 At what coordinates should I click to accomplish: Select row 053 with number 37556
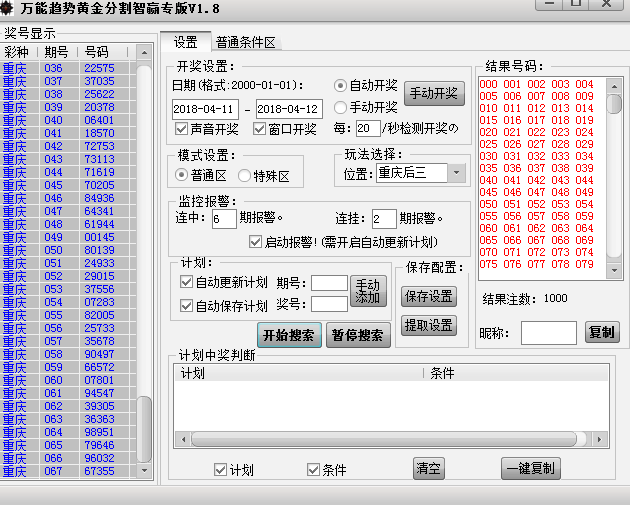coord(66,289)
